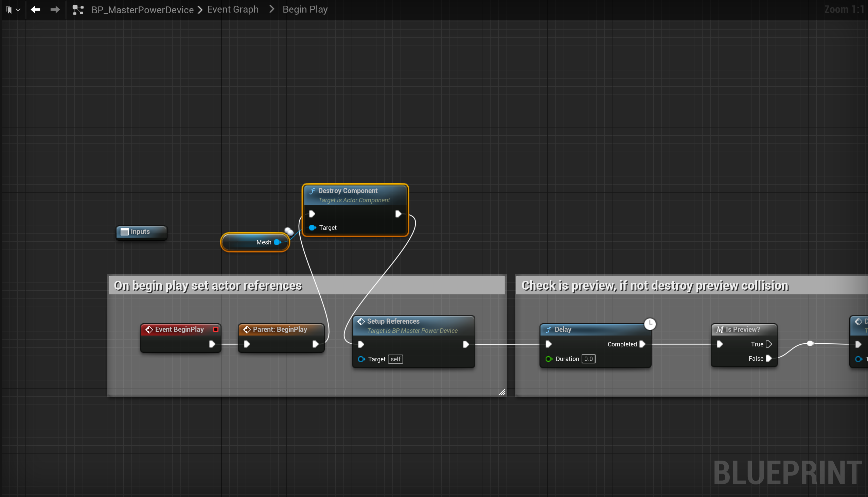The image size is (868, 497).
Task: Select the Setup References node title
Action: coord(393,321)
